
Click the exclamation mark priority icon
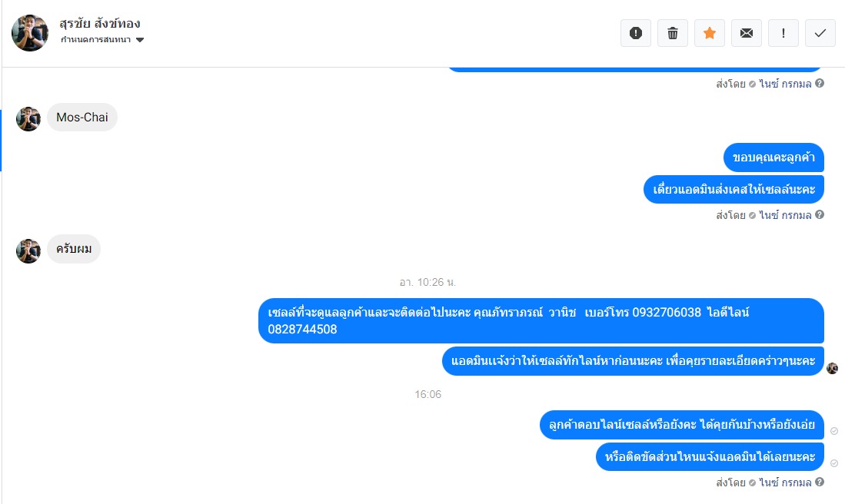(x=783, y=33)
